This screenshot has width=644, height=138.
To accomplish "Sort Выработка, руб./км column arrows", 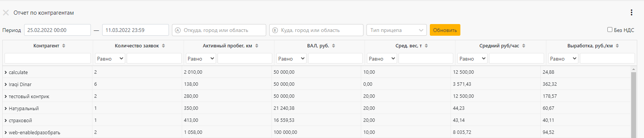I will [617, 46].
